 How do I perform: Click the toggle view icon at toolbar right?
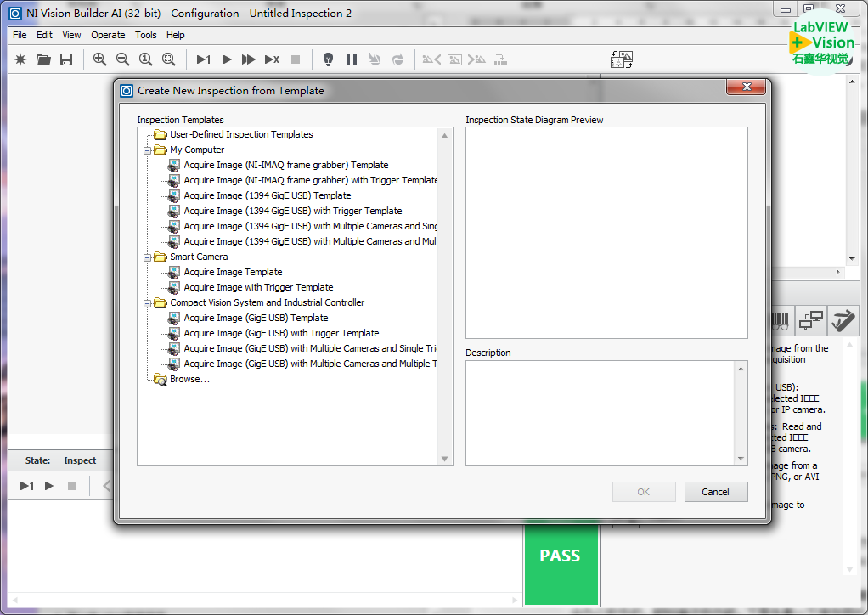coord(622,59)
